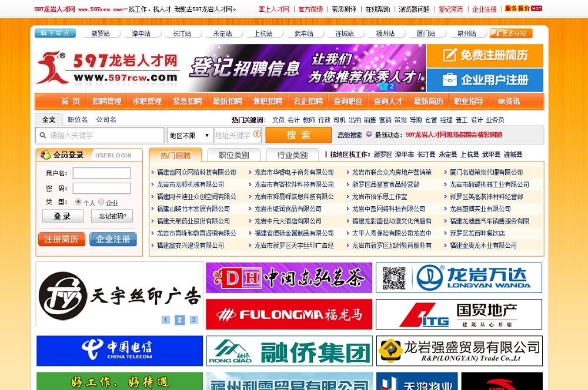Image resolution: width=588 pixels, height=390 pixels.
Task: Click the HOT badge next to 服务报价
Action: click(537, 8)
